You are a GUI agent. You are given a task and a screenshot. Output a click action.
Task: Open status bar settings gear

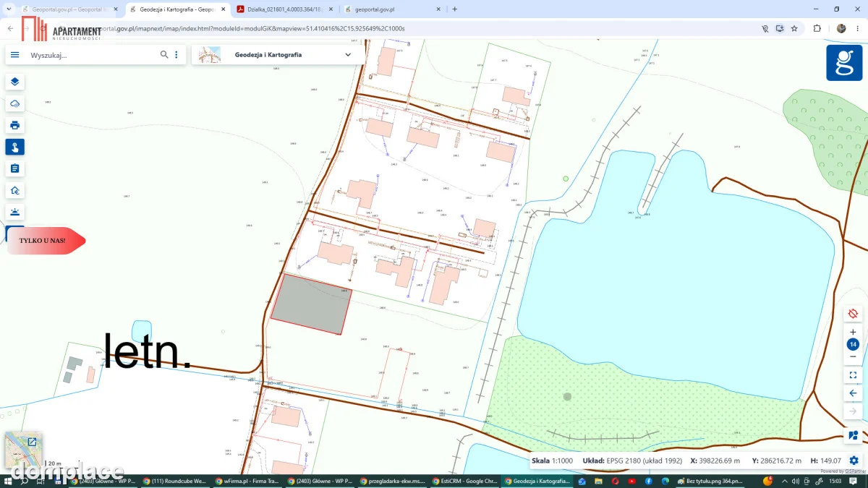tap(854, 461)
